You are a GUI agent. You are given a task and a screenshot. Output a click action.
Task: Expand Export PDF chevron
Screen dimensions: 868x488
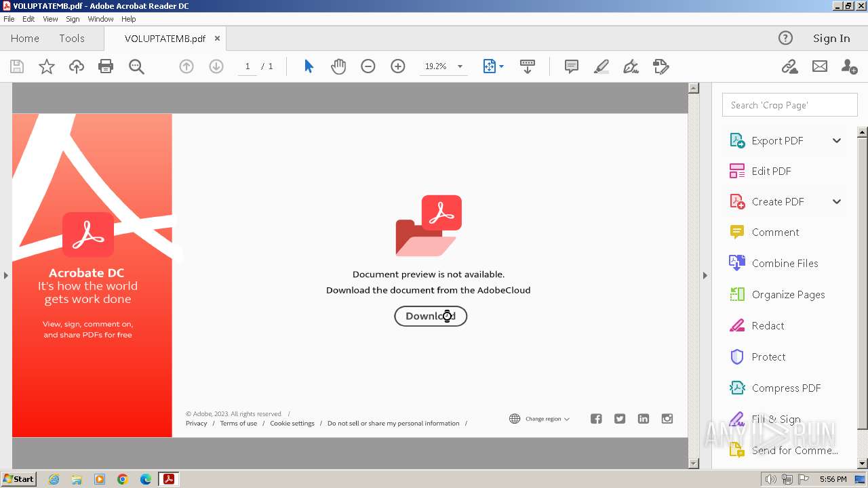[x=837, y=140]
